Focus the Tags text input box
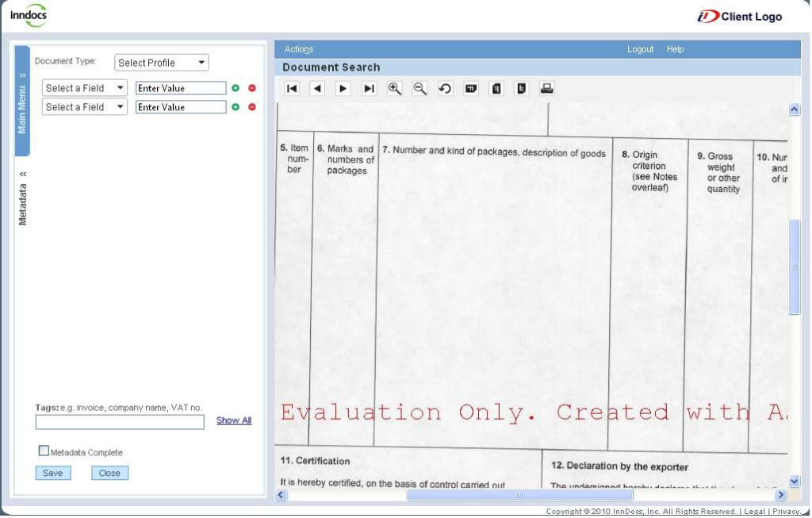Viewport: 812px width, 518px height. pos(120,422)
